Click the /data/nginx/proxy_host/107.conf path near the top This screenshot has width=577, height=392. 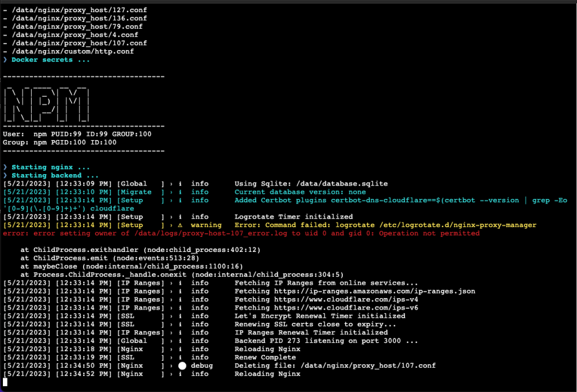(x=79, y=43)
